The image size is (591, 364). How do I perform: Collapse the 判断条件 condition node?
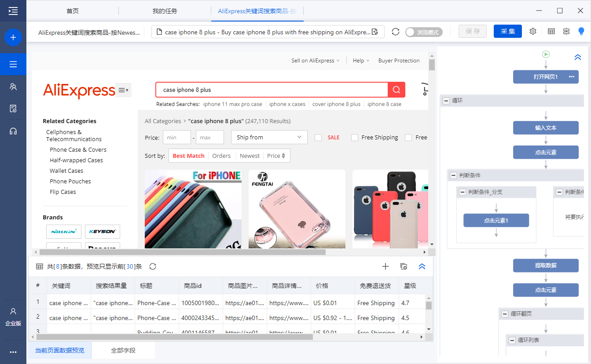pos(453,175)
